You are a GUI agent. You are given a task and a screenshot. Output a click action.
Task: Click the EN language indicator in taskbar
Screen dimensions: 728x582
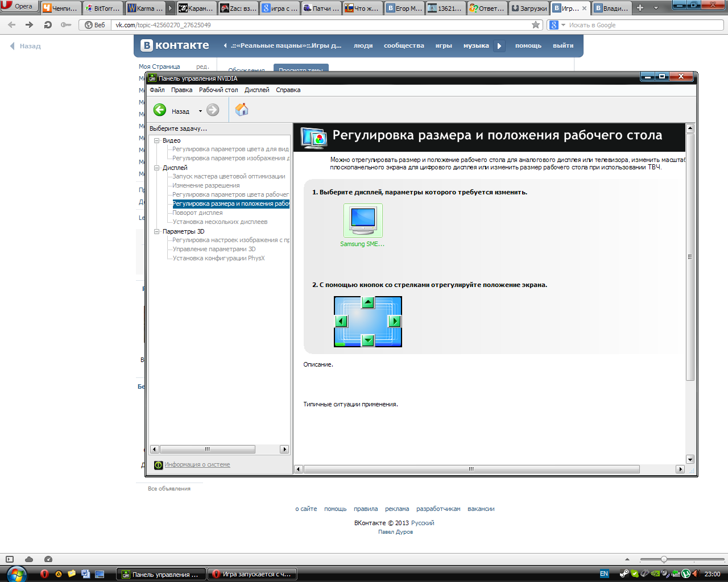pos(604,574)
